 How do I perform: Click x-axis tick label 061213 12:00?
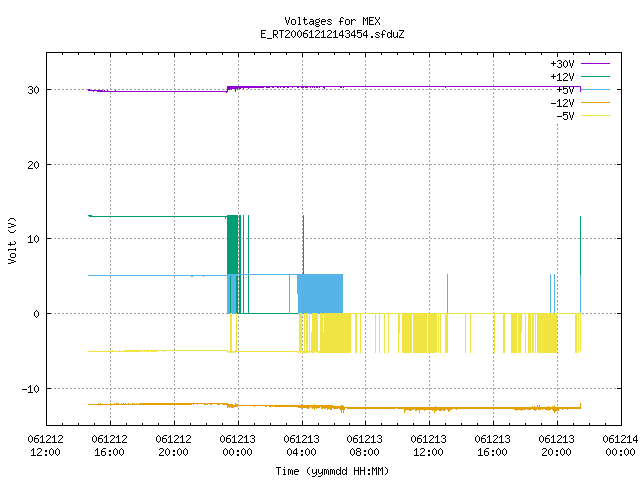[x=429, y=446]
